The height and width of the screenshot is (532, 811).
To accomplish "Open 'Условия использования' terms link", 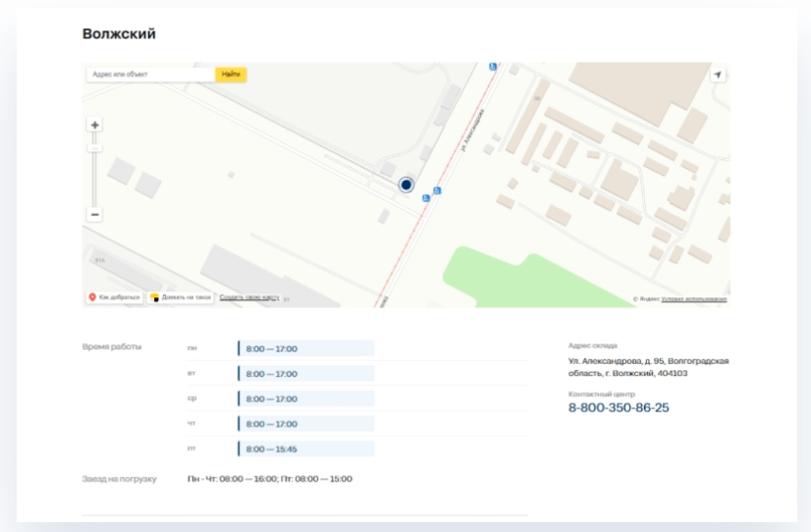I will (694, 298).
